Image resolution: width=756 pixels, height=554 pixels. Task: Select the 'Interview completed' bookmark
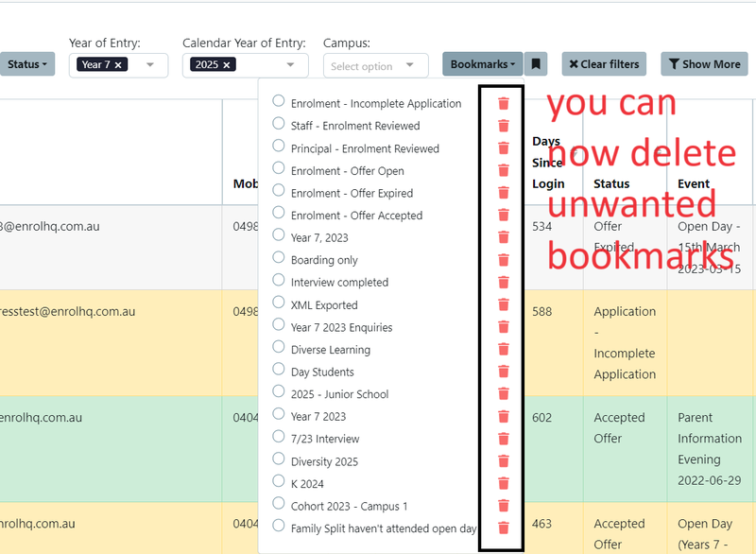coord(279,281)
